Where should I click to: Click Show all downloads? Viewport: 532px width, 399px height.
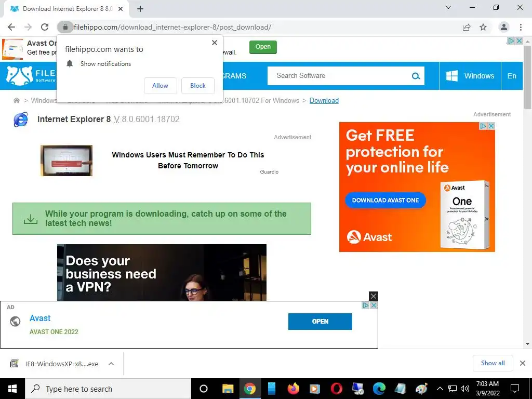493,363
